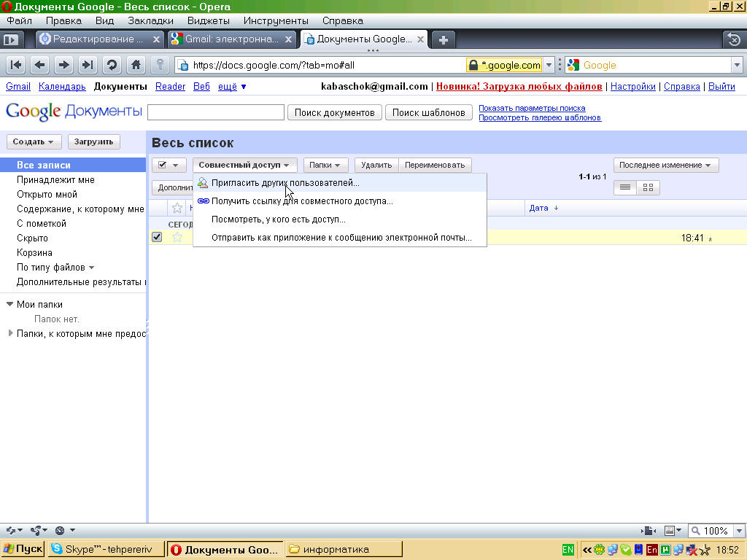
Task: Click the flower-shaped tray icon
Action: click(600, 550)
